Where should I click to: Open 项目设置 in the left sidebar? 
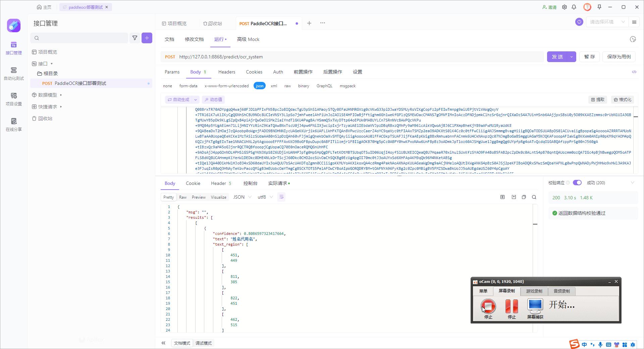14,99
